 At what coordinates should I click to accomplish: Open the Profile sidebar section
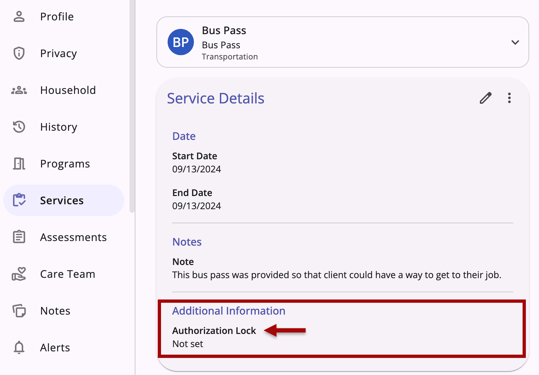click(64, 16)
